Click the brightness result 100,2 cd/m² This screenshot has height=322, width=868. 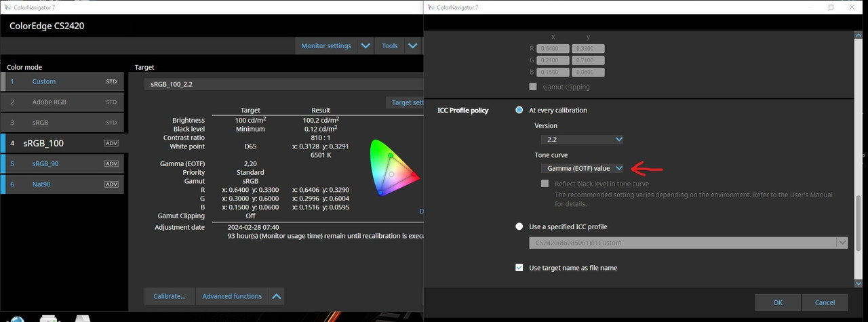320,120
